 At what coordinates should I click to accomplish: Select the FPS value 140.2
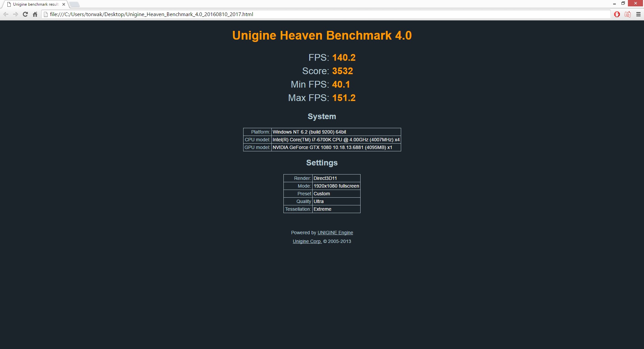coord(344,58)
